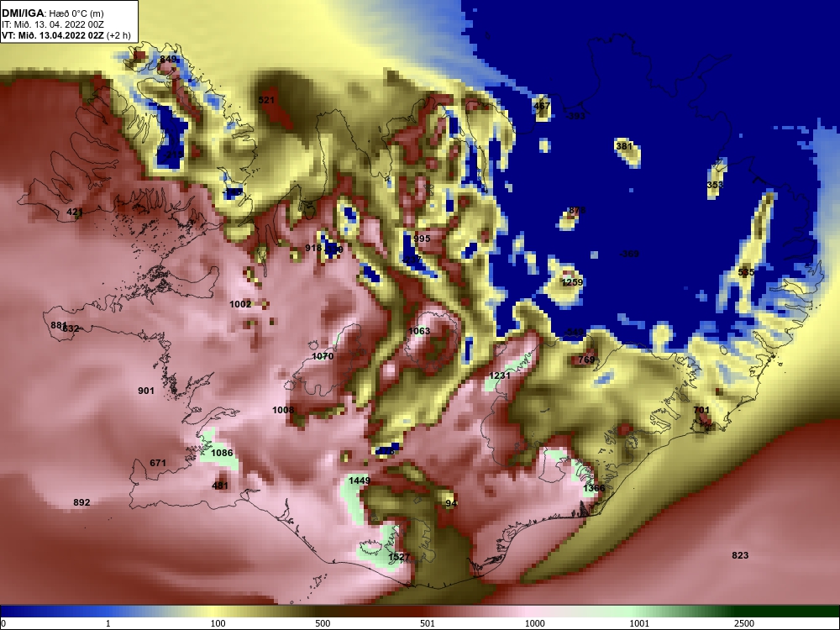This screenshot has width=840, height=630.
Task: Click the 1002 height value
Action: tap(240, 304)
